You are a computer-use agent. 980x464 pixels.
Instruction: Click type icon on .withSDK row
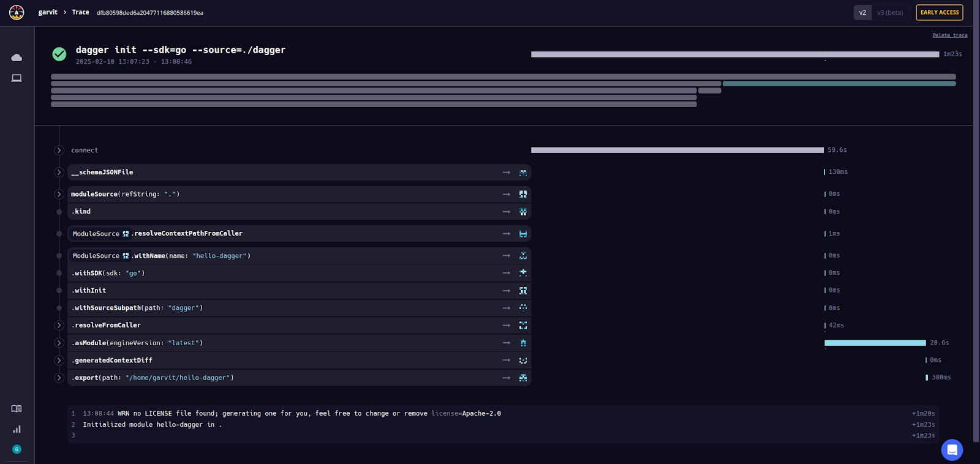(523, 273)
